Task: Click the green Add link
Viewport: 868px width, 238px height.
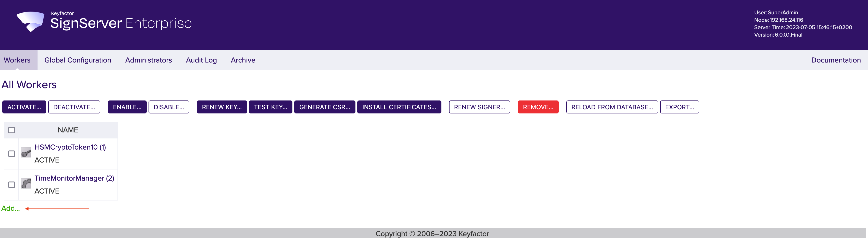Action: click(x=10, y=208)
